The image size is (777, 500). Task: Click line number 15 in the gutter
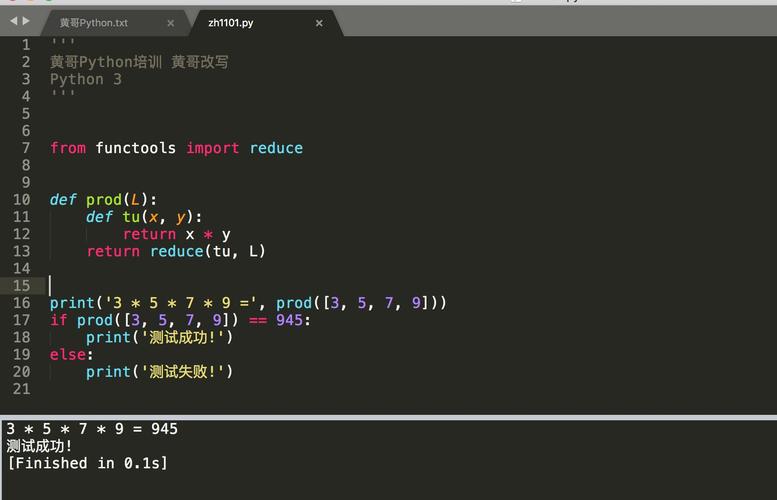pos(22,285)
